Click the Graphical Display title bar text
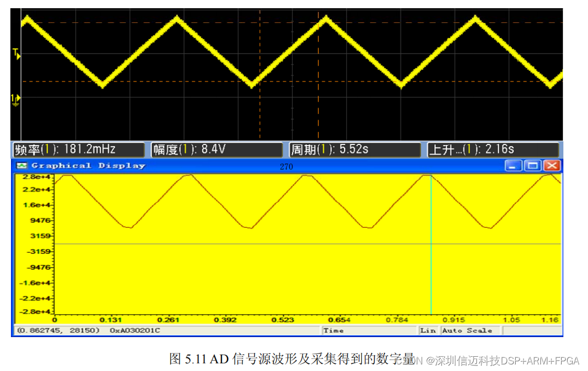Screen dimensions: 588x371 [x=88, y=165]
